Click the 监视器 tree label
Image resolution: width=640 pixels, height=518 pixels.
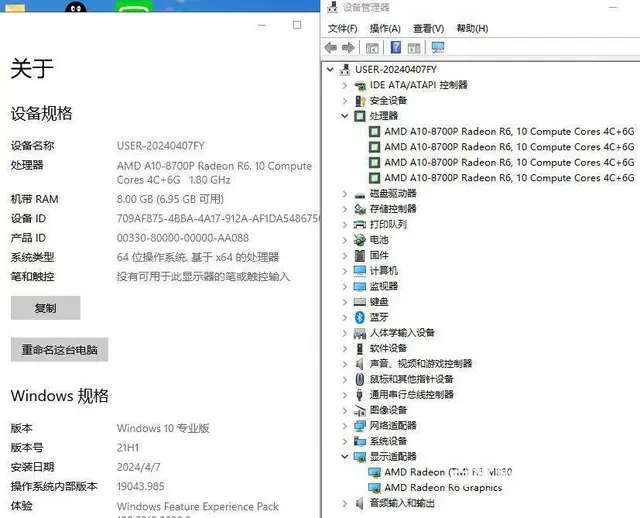pos(383,287)
